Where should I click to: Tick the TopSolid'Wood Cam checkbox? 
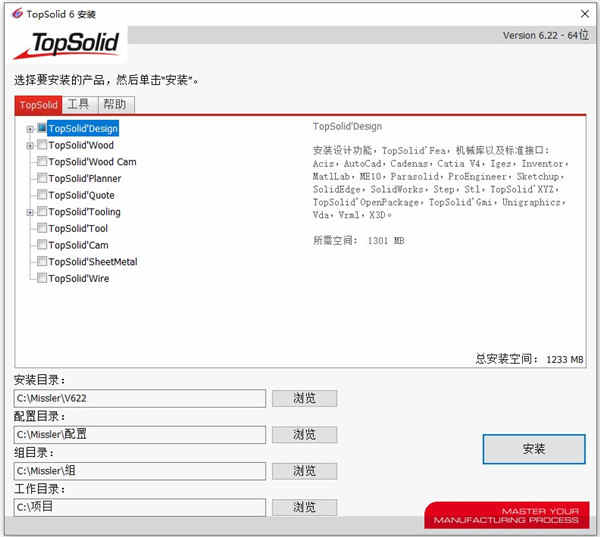click(42, 161)
